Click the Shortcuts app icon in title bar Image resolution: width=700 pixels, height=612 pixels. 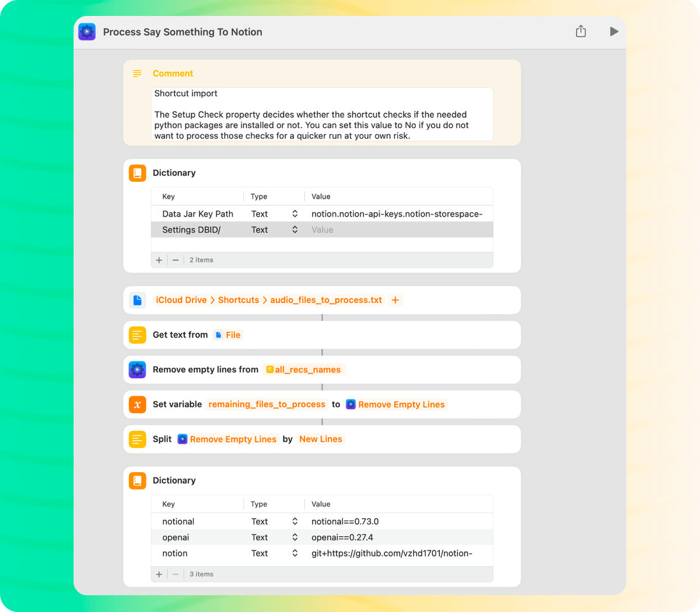pos(87,32)
